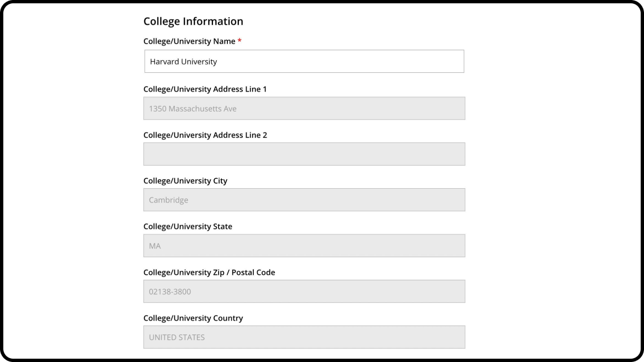Click the greyed-out 1350 Massachusetts Ave field
This screenshot has width=644, height=362.
click(304, 108)
